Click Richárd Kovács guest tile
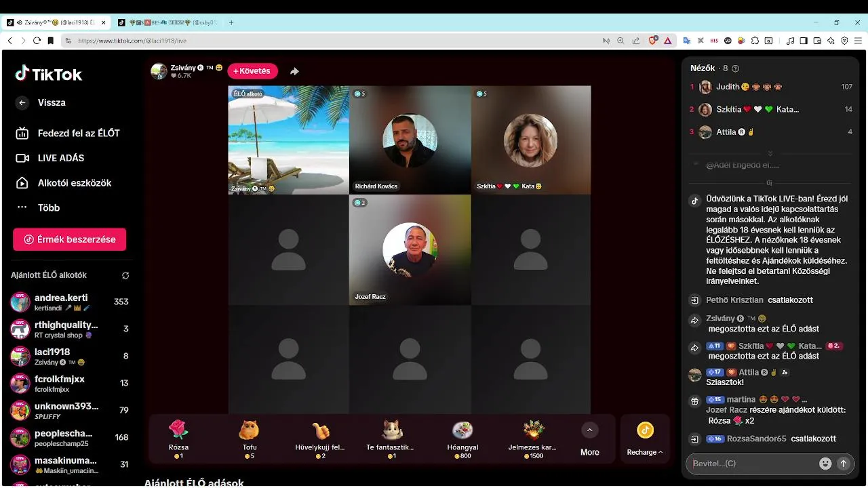 (410, 140)
